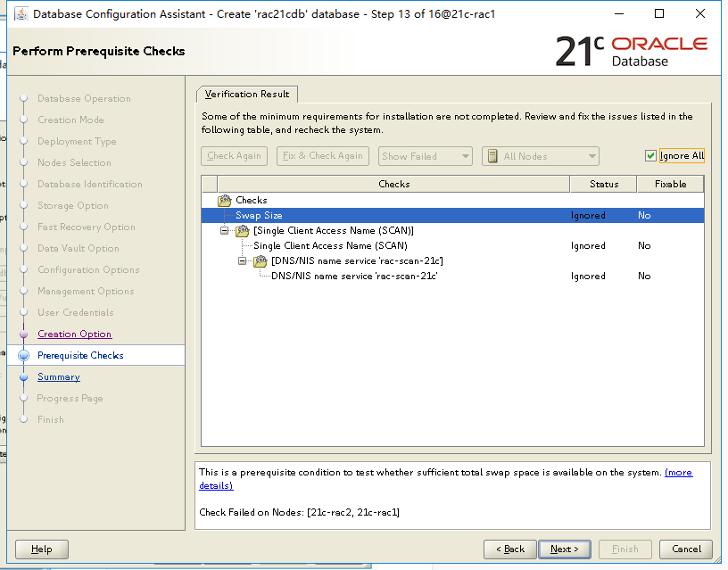
Task: Click the Fix & Check Again button
Action: coord(323,156)
